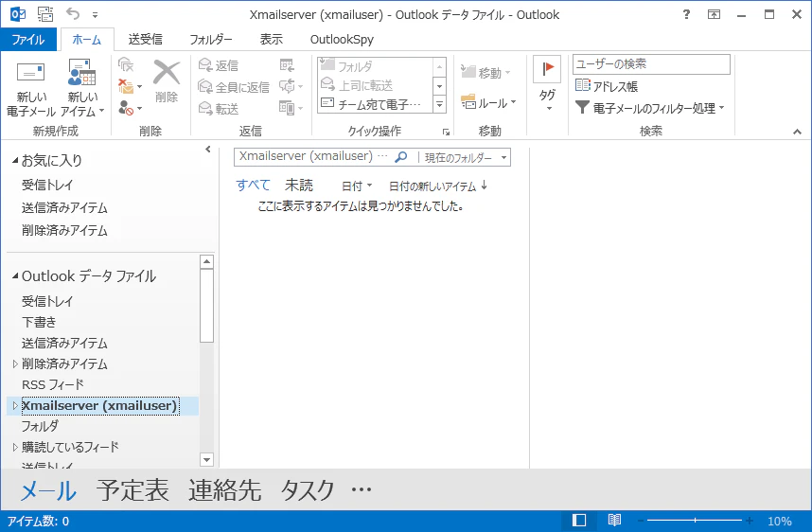Viewport: 812px width, 532px height.
Task: Click the search magnifier icon
Action: (x=401, y=156)
